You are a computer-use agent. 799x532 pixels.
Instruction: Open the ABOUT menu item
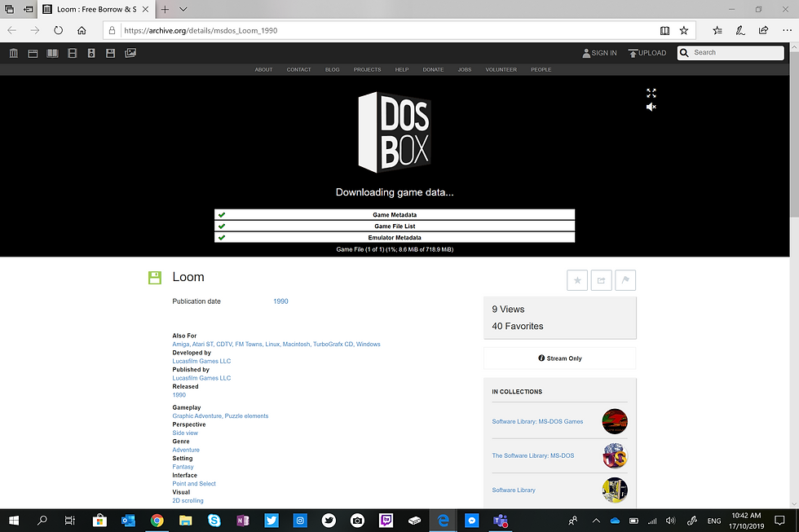click(x=263, y=70)
